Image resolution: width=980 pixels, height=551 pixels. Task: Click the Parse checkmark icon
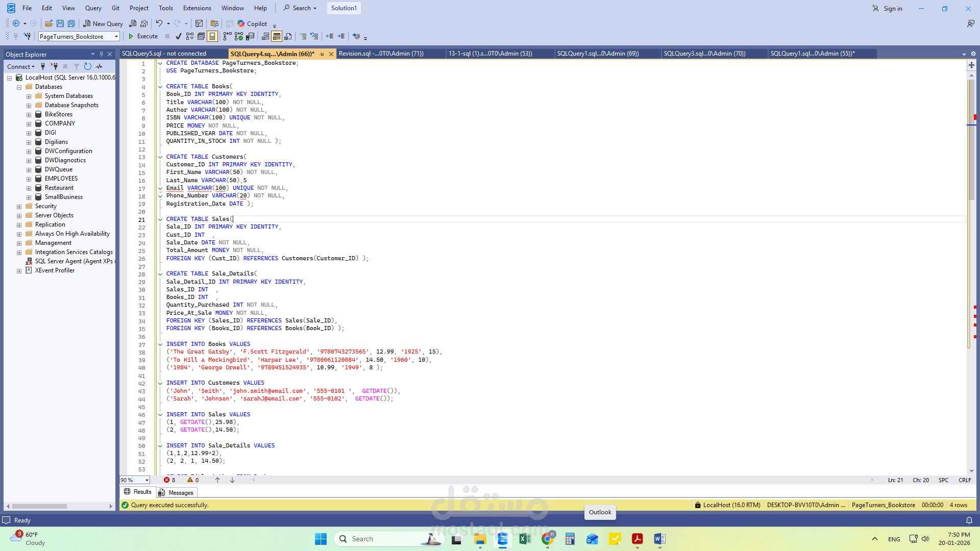[178, 36]
